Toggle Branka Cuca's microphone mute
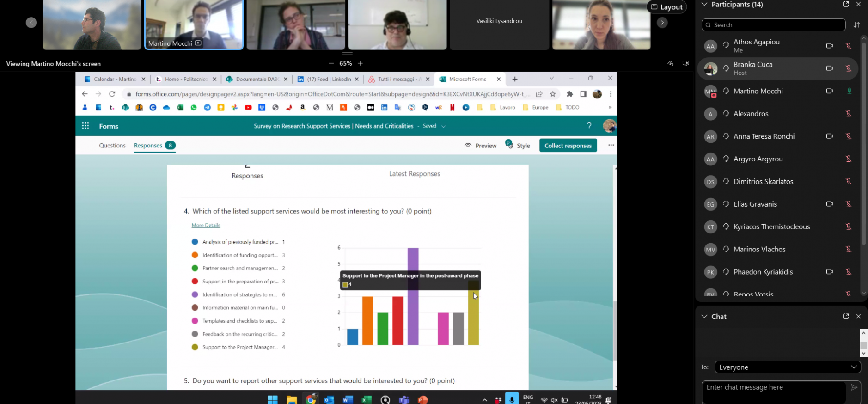Image resolution: width=868 pixels, height=404 pixels. point(848,68)
